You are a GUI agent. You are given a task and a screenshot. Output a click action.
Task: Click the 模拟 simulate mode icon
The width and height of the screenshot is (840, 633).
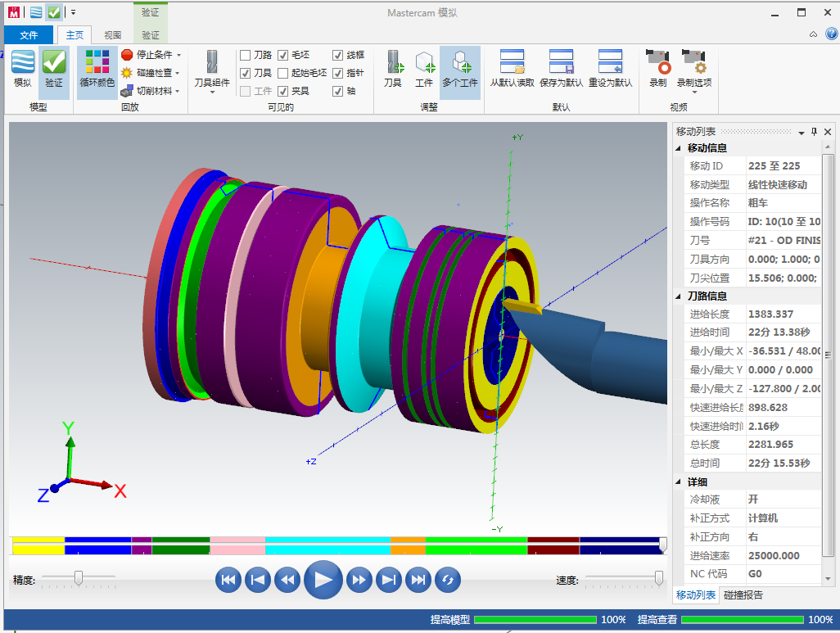point(23,69)
